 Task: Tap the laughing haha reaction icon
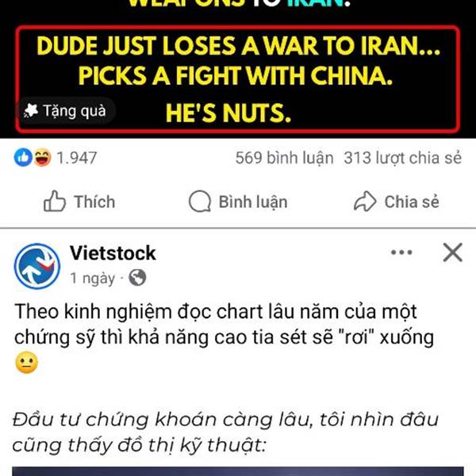pos(42,158)
